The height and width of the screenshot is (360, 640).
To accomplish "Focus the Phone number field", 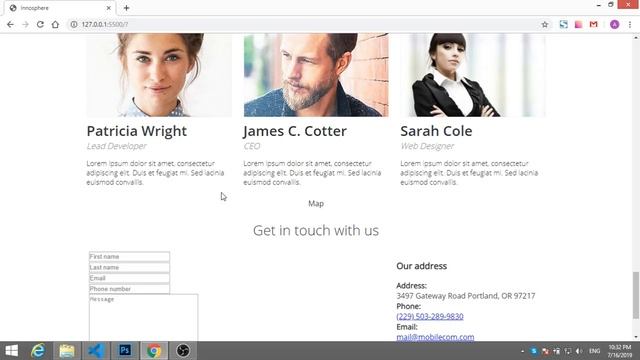I will tap(129, 289).
